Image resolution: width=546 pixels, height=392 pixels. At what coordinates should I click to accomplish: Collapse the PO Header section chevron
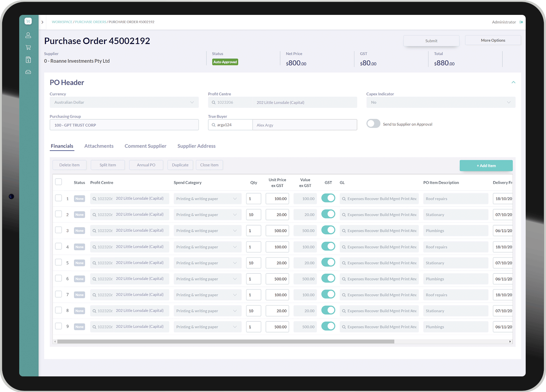click(x=513, y=82)
